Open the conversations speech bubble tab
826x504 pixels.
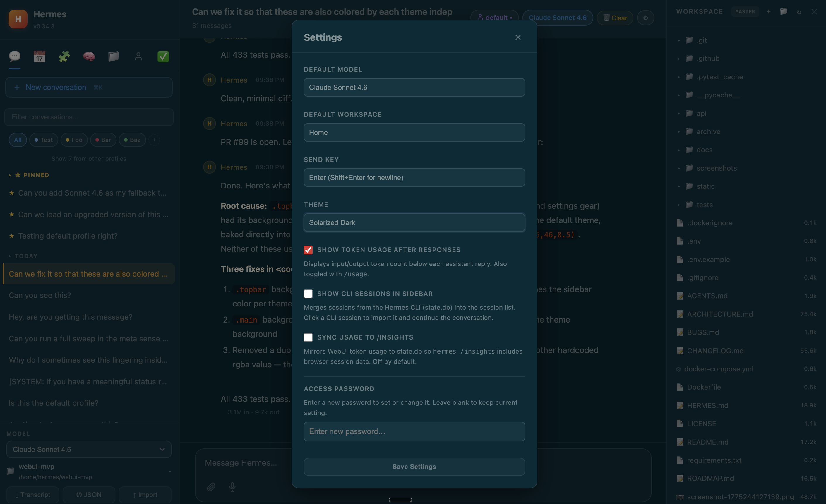[14, 56]
